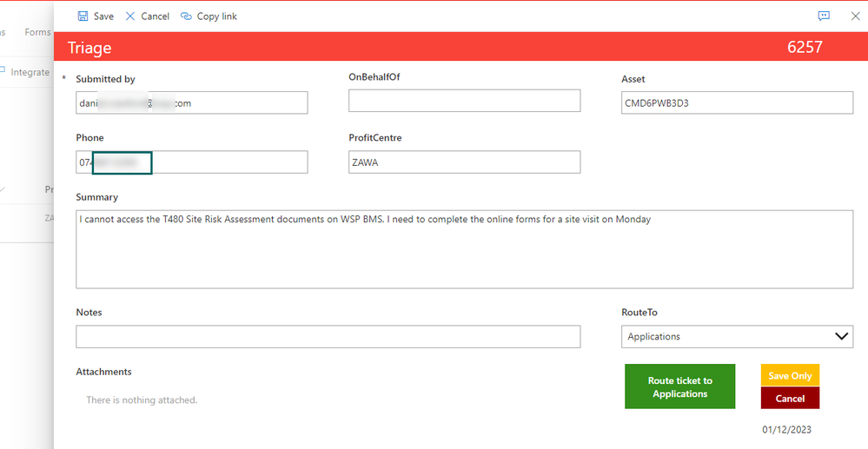The height and width of the screenshot is (449, 868).
Task: Click the Phone number field
Action: point(191,162)
